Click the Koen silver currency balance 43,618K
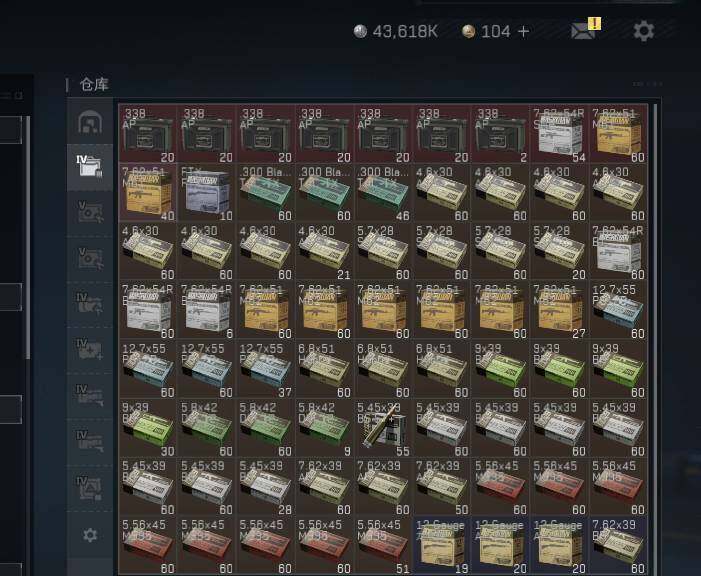The image size is (701, 576). tap(396, 31)
